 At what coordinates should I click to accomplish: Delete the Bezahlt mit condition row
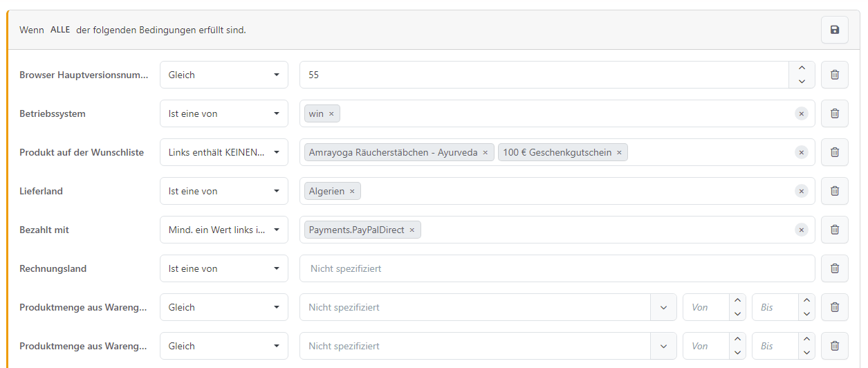834,230
